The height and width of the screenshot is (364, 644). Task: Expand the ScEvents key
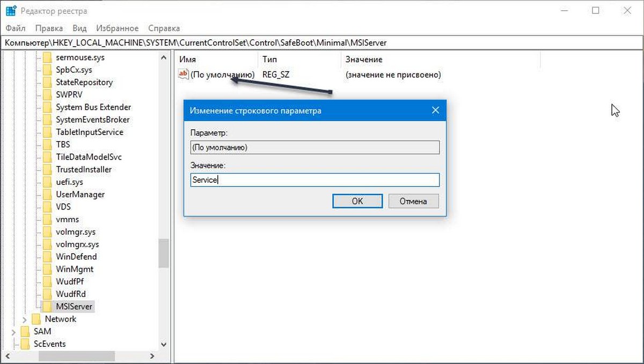[13, 344]
